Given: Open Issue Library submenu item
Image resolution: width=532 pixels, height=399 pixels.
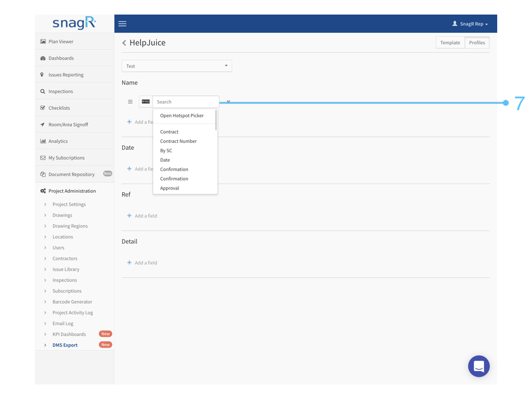Looking at the screenshot, I should pyautogui.click(x=66, y=270).
